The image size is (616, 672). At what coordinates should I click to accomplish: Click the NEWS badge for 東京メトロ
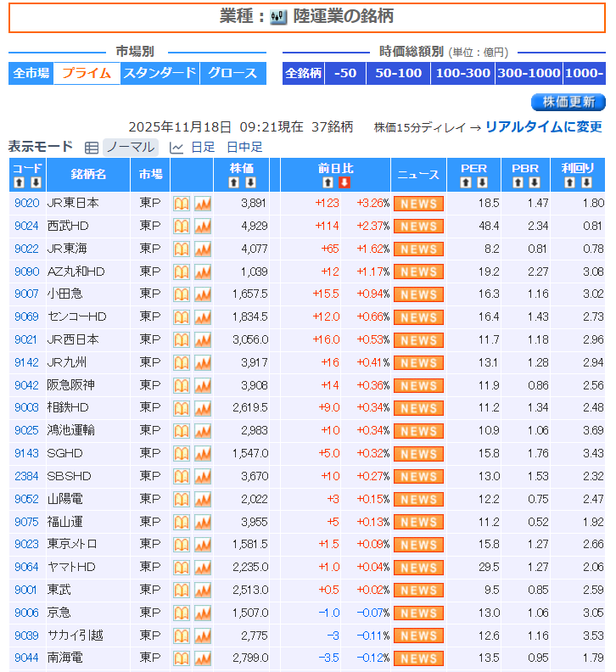418,545
